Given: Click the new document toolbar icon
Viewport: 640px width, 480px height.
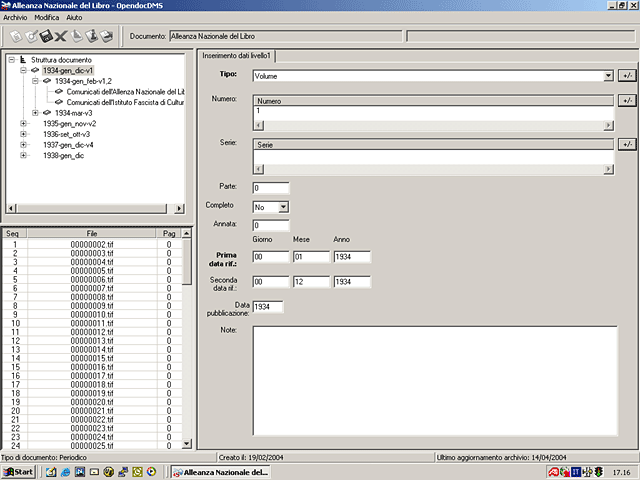Looking at the screenshot, I should [16, 36].
